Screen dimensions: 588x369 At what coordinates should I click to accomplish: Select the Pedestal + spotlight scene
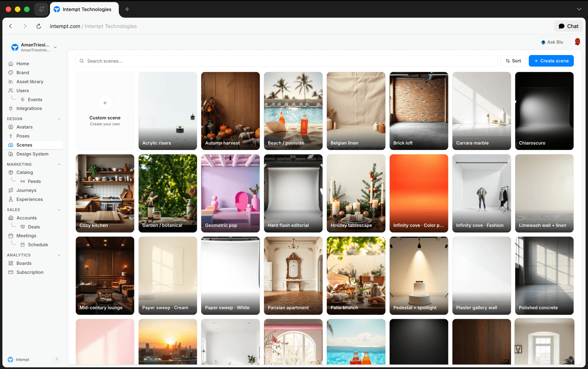coord(419,276)
